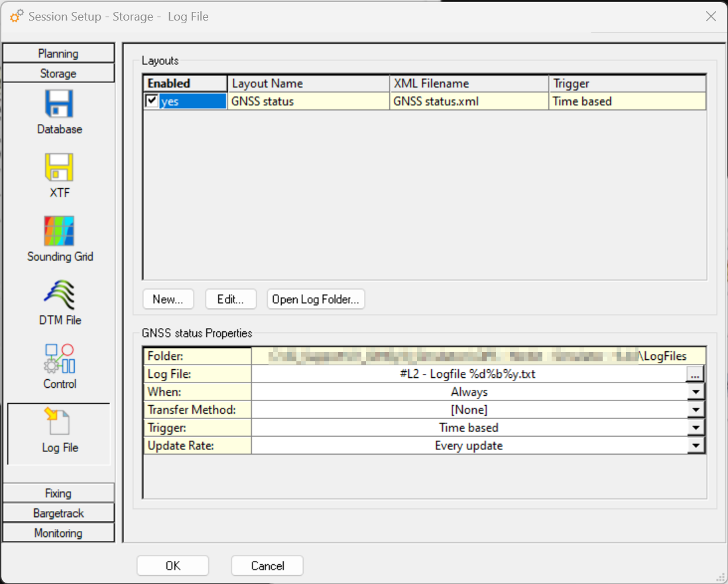Viewport: 728px width, 584px height.
Task: Click the Edit... layout button
Action: (230, 299)
